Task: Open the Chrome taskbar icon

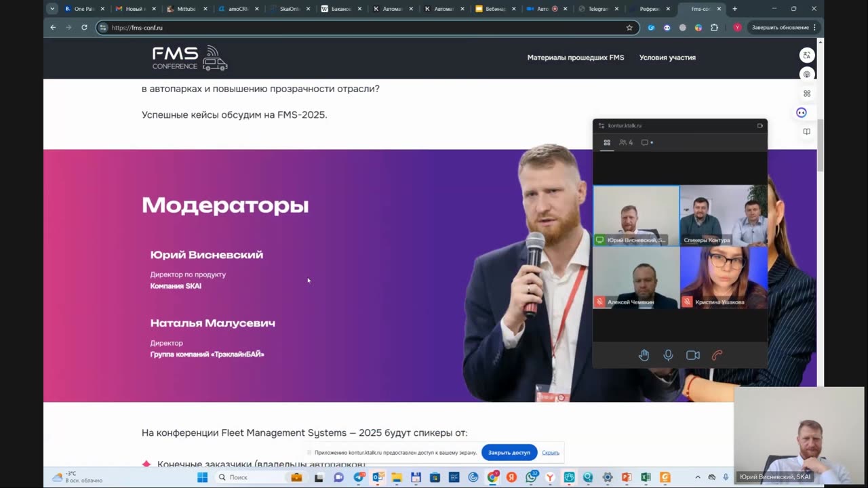Action: tap(493, 477)
